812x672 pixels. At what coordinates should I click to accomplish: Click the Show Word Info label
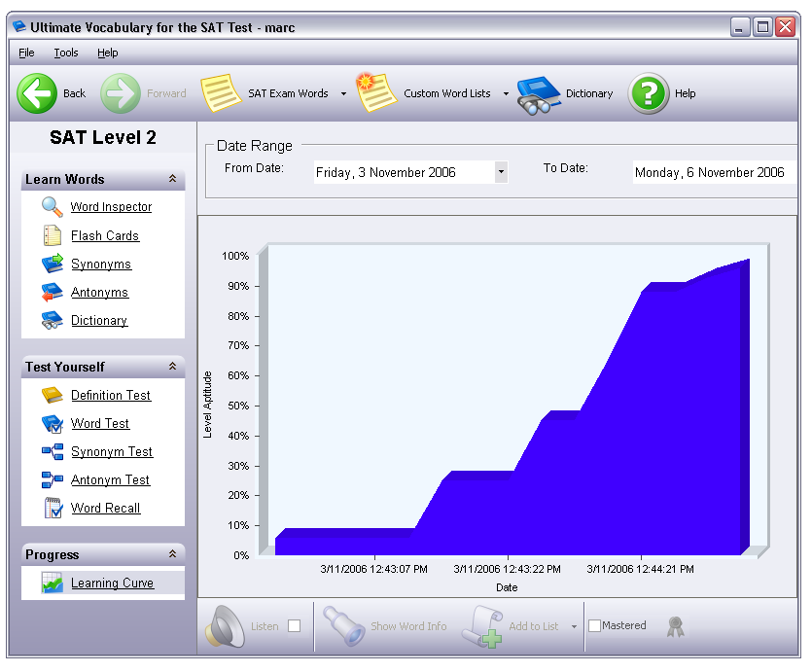coord(408,626)
